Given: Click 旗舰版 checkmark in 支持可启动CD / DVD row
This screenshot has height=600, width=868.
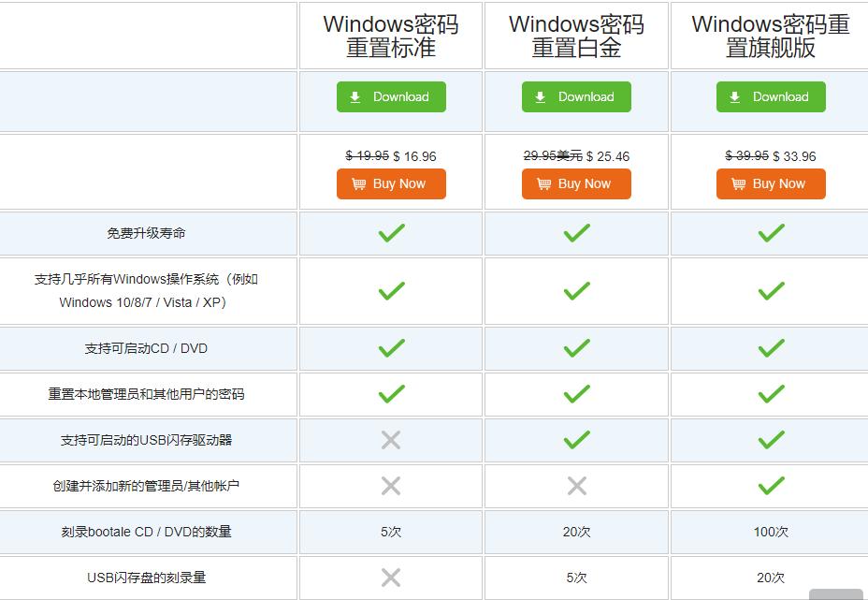Looking at the screenshot, I should coord(771,348).
